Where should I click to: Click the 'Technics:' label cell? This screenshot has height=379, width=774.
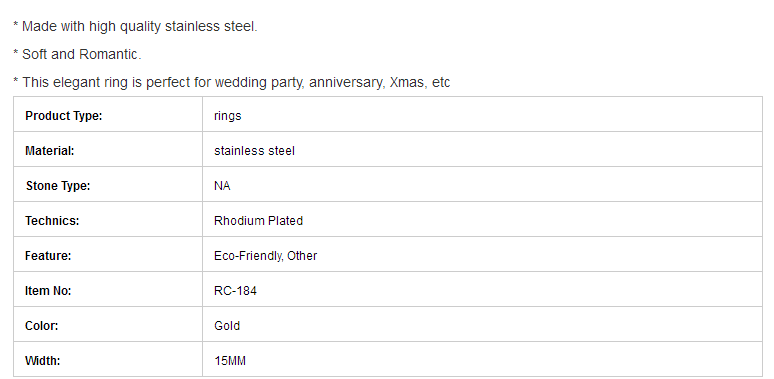(108, 219)
